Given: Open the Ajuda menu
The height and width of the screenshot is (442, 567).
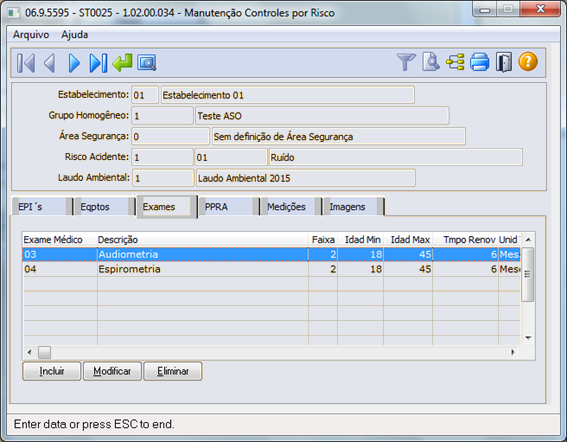Looking at the screenshot, I should click(74, 35).
